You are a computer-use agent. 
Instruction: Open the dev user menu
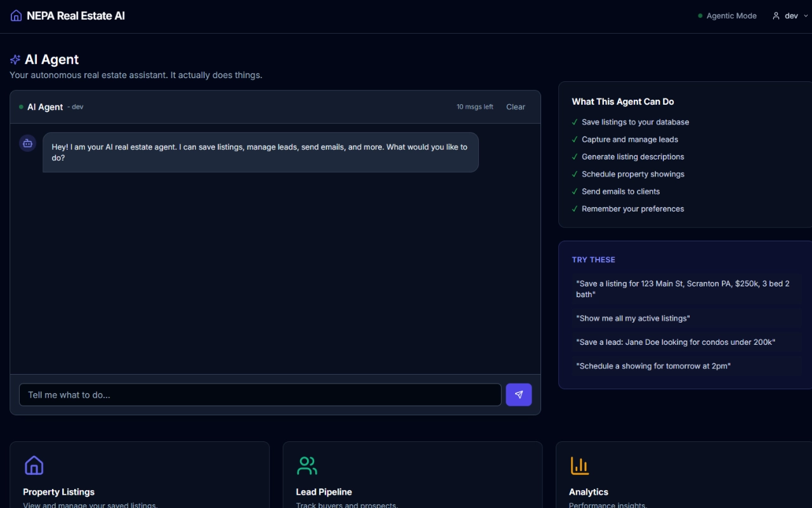click(x=790, y=16)
